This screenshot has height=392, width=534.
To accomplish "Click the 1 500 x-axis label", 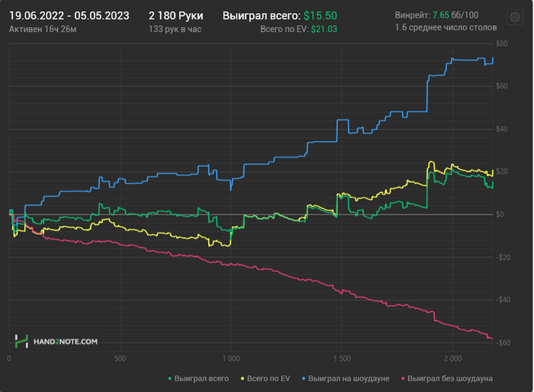I will point(342,358).
